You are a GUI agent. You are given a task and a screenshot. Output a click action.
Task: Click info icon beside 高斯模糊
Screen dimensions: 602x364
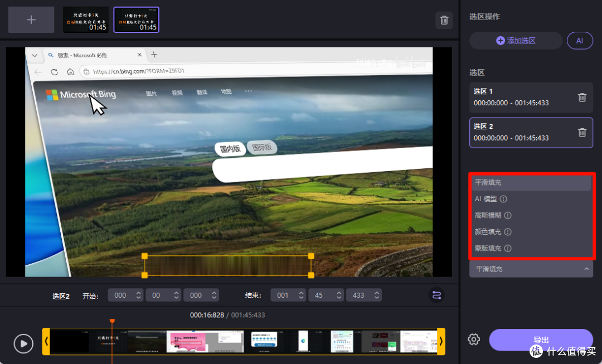point(508,215)
